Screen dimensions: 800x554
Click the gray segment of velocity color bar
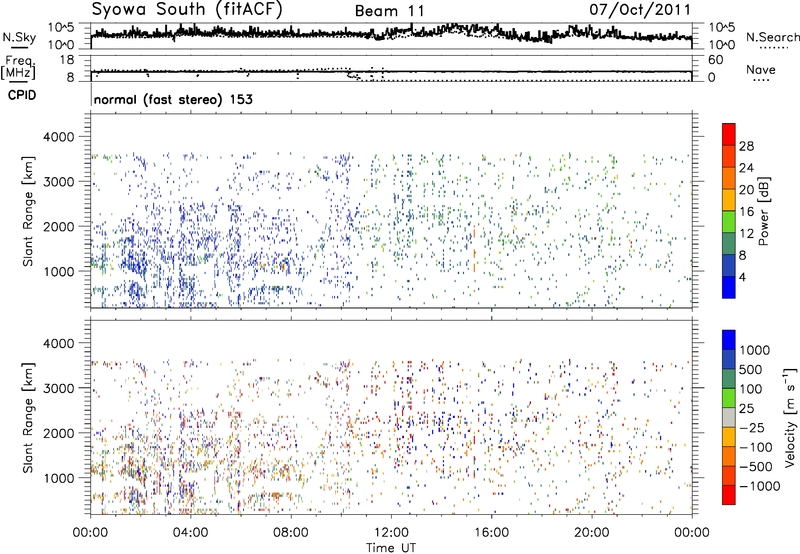[729, 417]
